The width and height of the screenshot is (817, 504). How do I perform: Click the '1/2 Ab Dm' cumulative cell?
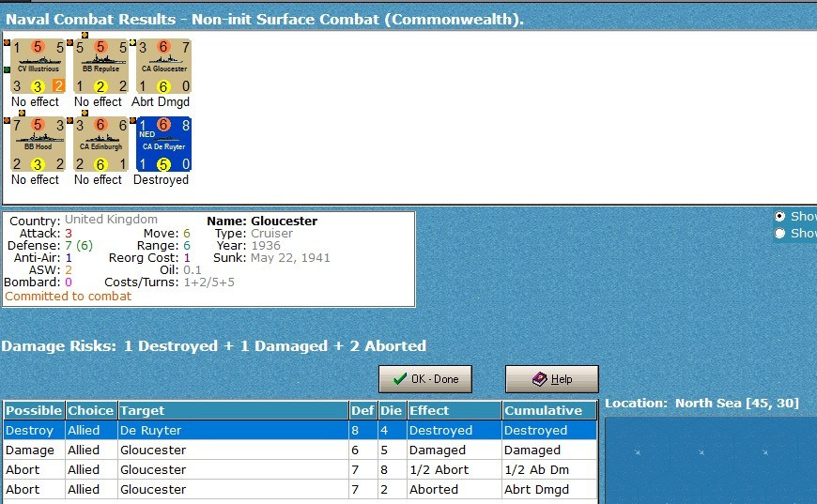pyautogui.click(x=549, y=469)
